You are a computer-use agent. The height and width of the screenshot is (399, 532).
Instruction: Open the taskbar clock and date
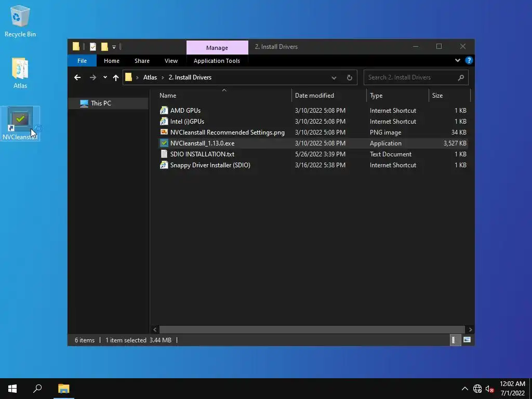(512, 389)
